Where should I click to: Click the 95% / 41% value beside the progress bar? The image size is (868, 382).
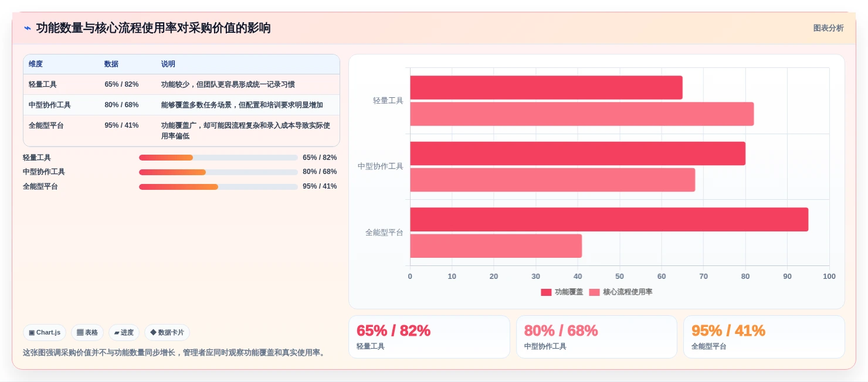coord(320,187)
